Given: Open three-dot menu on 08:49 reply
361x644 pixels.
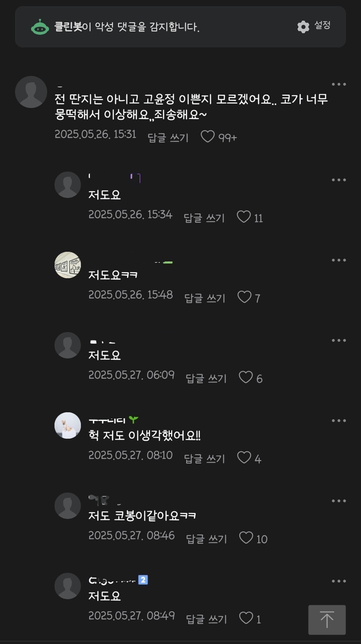Looking at the screenshot, I should click(x=339, y=581).
